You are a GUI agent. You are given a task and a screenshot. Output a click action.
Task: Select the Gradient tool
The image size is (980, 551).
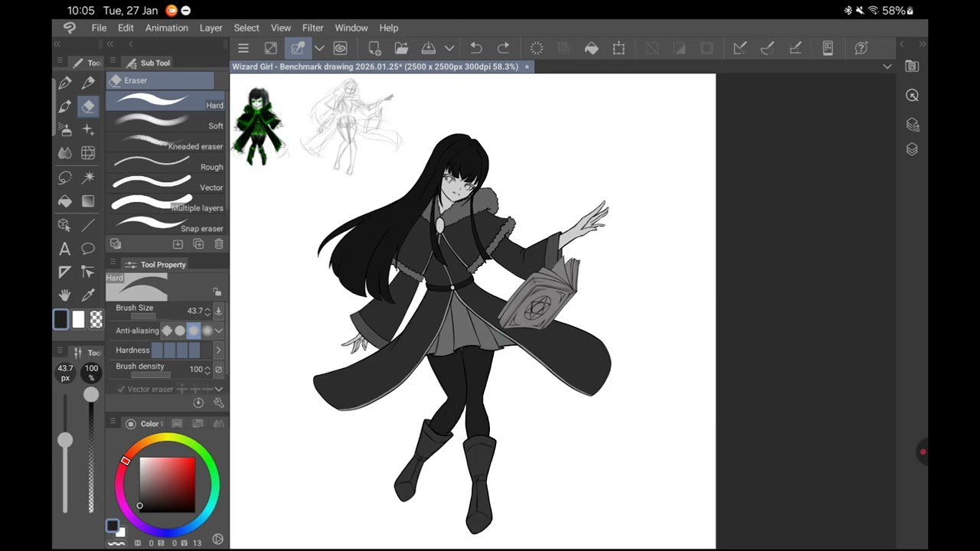tap(88, 201)
